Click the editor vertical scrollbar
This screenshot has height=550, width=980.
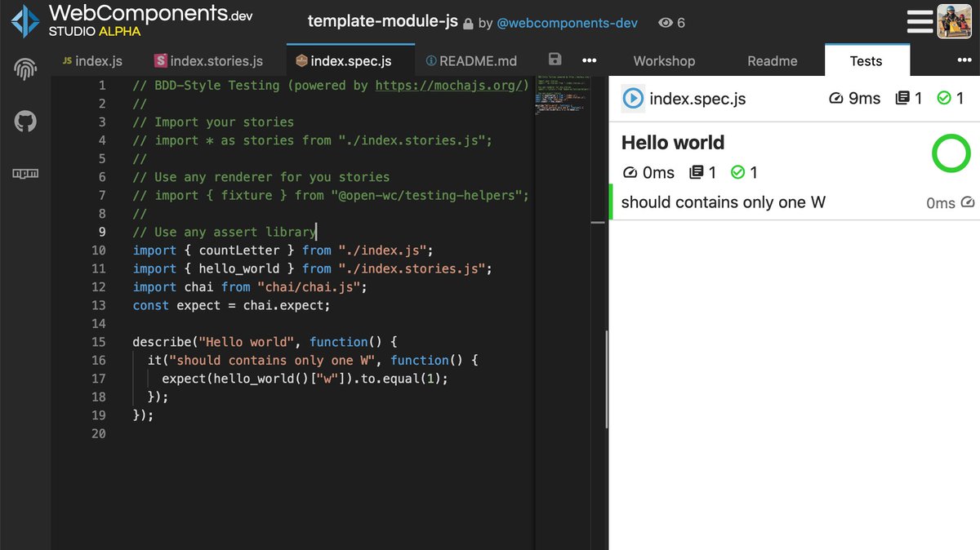606,379
